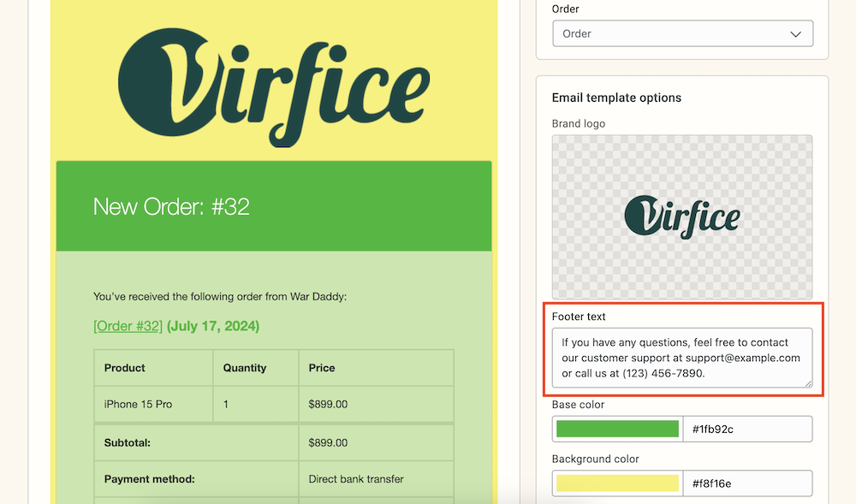Click the Payment method label
This screenshot has width=856, height=504.
(x=150, y=479)
